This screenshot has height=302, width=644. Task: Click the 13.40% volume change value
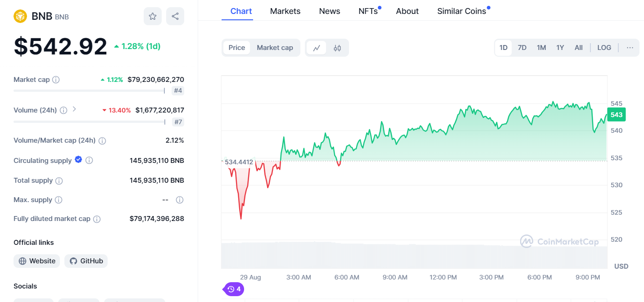(x=117, y=110)
